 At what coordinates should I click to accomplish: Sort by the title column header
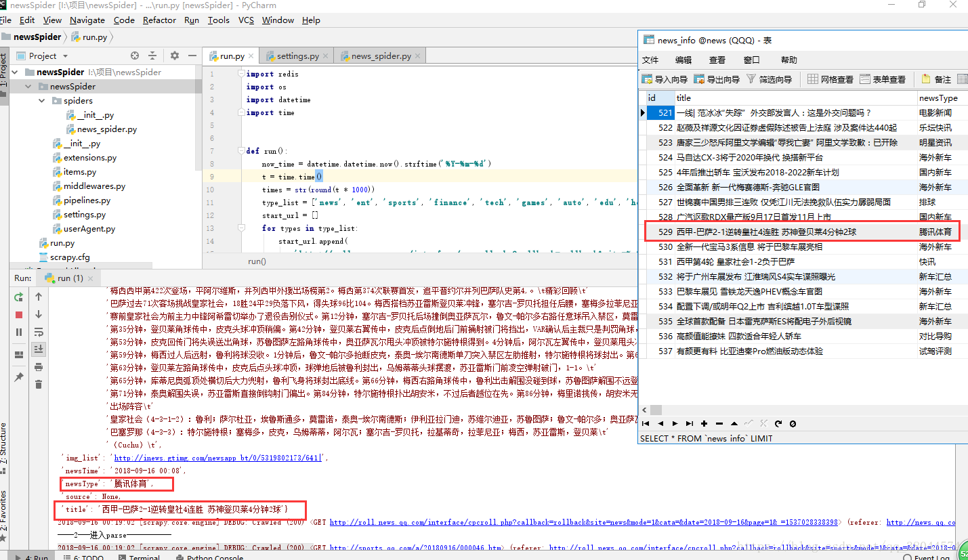(x=795, y=98)
